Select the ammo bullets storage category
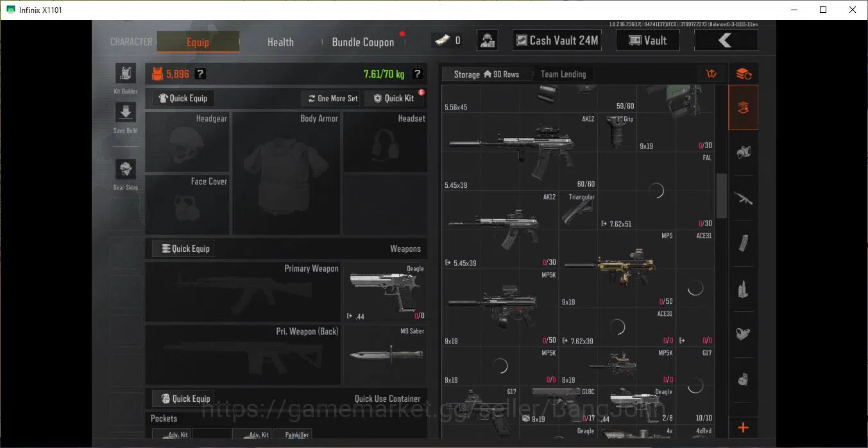This screenshot has width=868, height=448. (x=744, y=288)
